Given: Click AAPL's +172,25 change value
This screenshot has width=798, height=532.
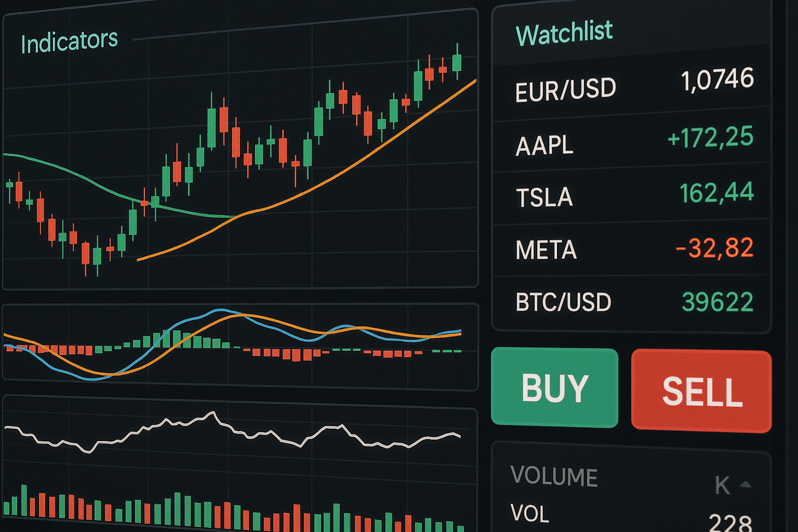Looking at the screenshot, I should (x=710, y=137).
